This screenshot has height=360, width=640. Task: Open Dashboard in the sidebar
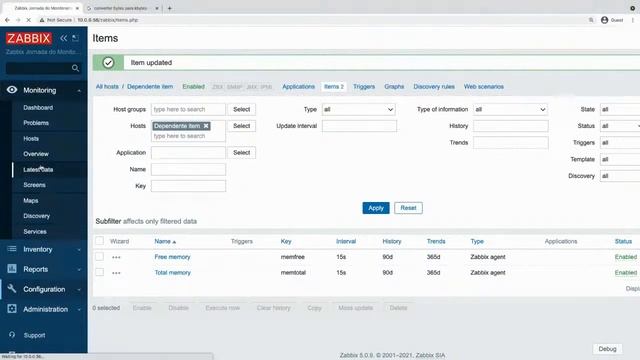point(38,107)
